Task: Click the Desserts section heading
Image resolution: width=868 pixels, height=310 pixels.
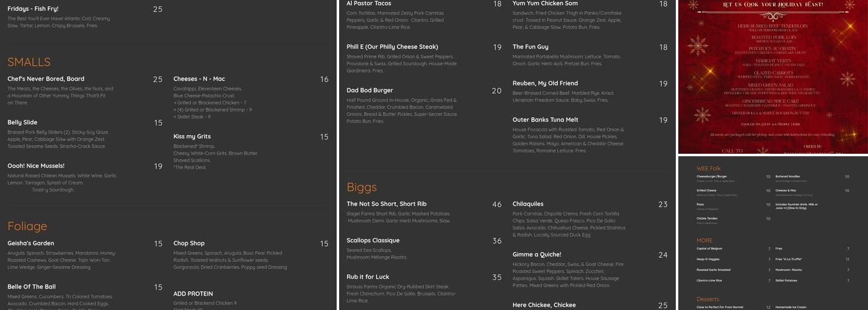Action: point(707,299)
